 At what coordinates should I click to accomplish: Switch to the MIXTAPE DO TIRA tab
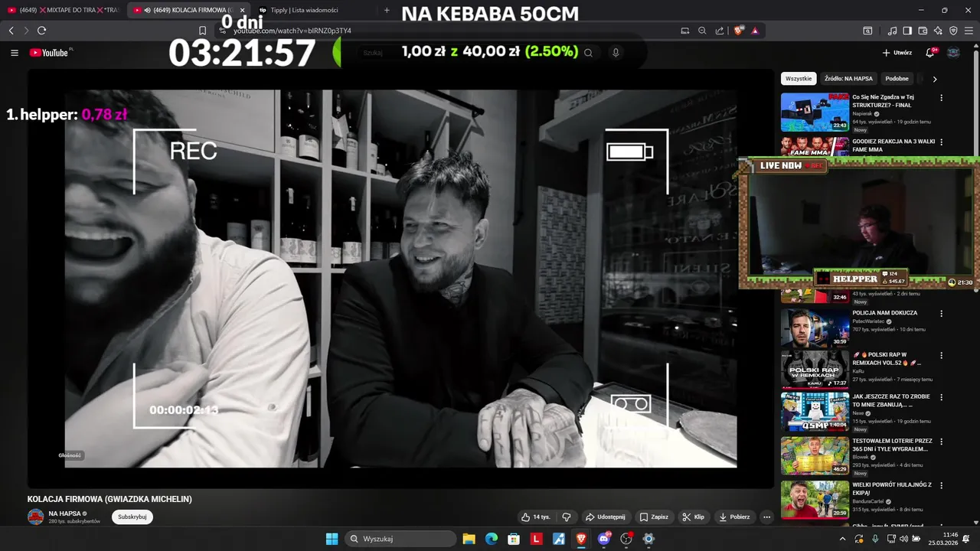[63, 10]
